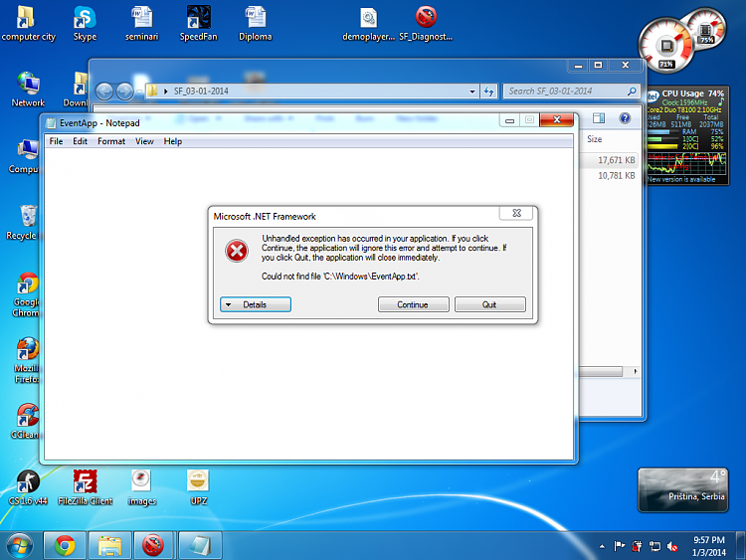Switch to Notepad taskbar button

pyautogui.click(x=199, y=546)
